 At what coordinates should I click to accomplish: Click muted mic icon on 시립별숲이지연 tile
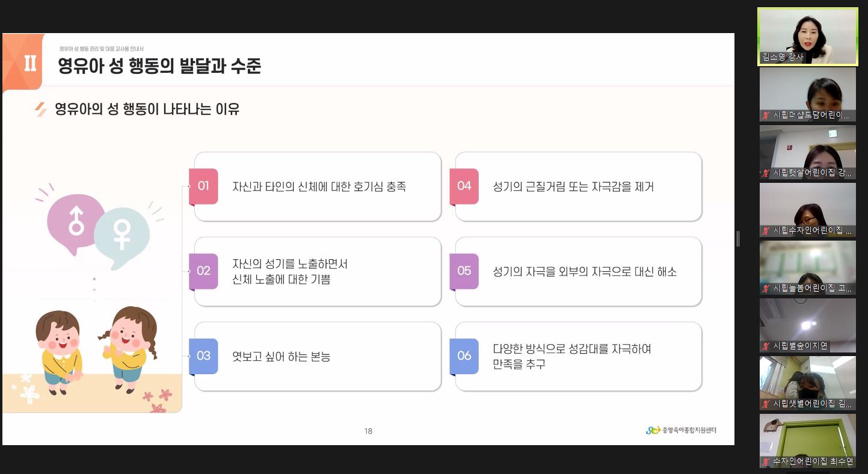[x=766, y=346]
